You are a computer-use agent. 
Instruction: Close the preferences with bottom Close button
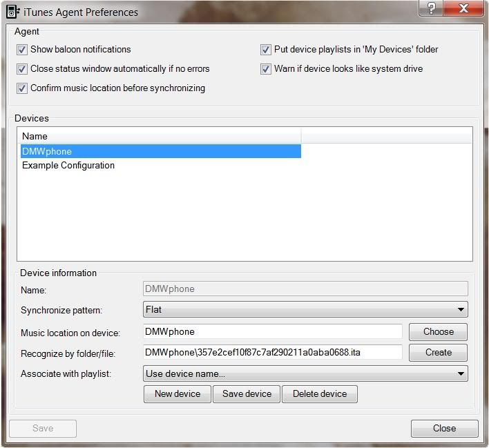point(444,428)
